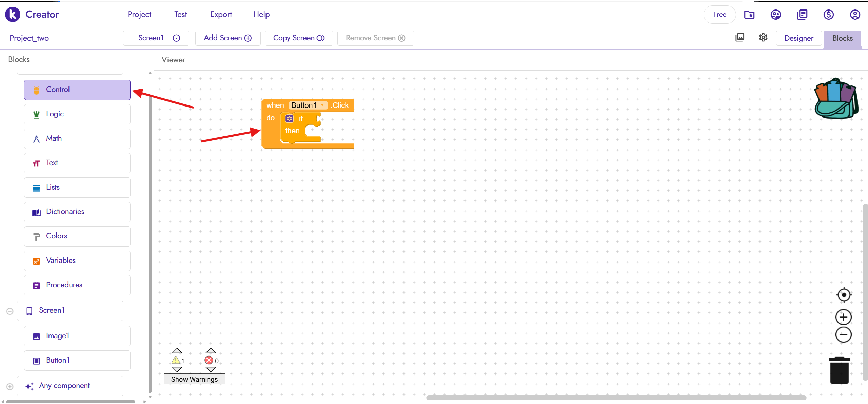This screenshot has height=404, width=868.
Task: Switch to the Designer tab
Action: (x=798, y=38)
